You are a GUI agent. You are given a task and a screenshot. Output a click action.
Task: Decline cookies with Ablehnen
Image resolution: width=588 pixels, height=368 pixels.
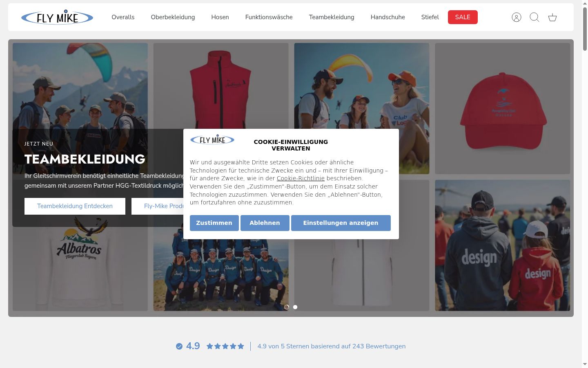[x=265, y=223]
